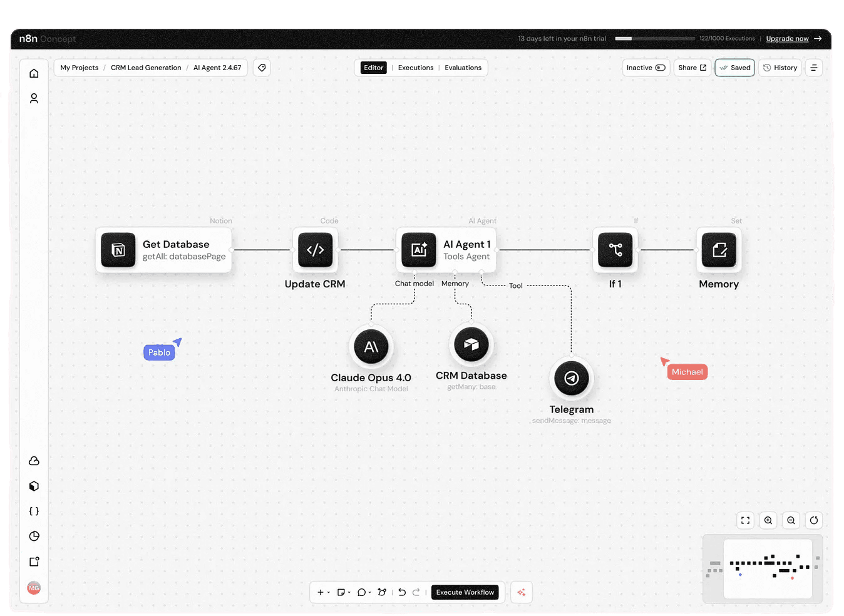Open the cube icon in sidebar

pyautogui.click(x=34, y=486)
